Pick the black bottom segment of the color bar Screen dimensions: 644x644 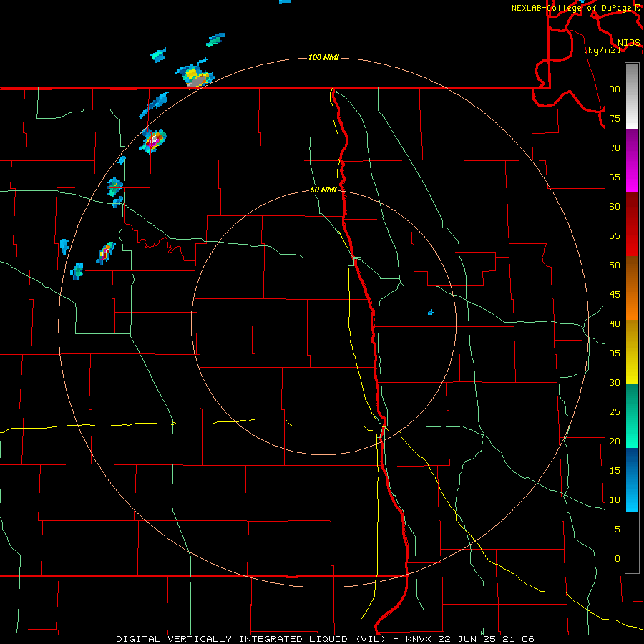tap(632, 542)
